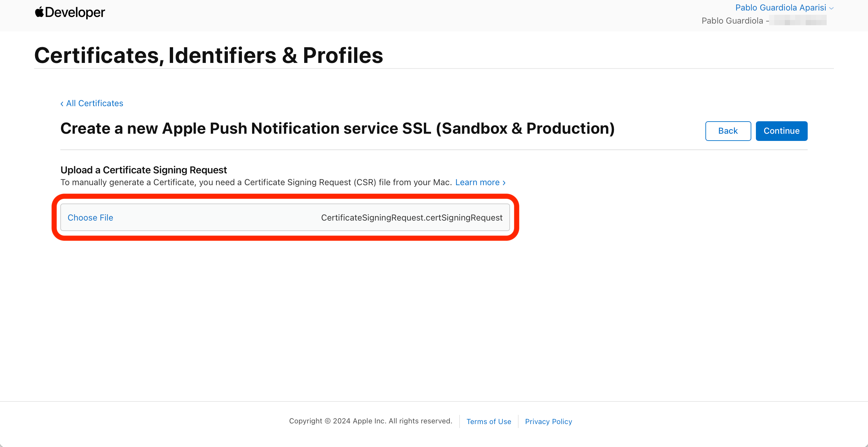The width and height of the screenshot is (868, 447).
Task: Click the back chevron before All Certificates
Action: [x=62, y=104]
